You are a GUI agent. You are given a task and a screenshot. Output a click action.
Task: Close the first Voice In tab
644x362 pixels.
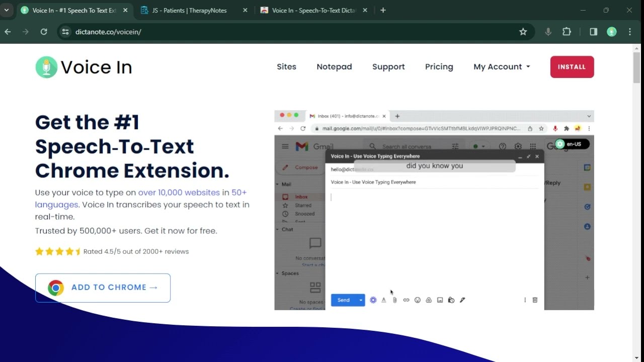click(125, 10)
